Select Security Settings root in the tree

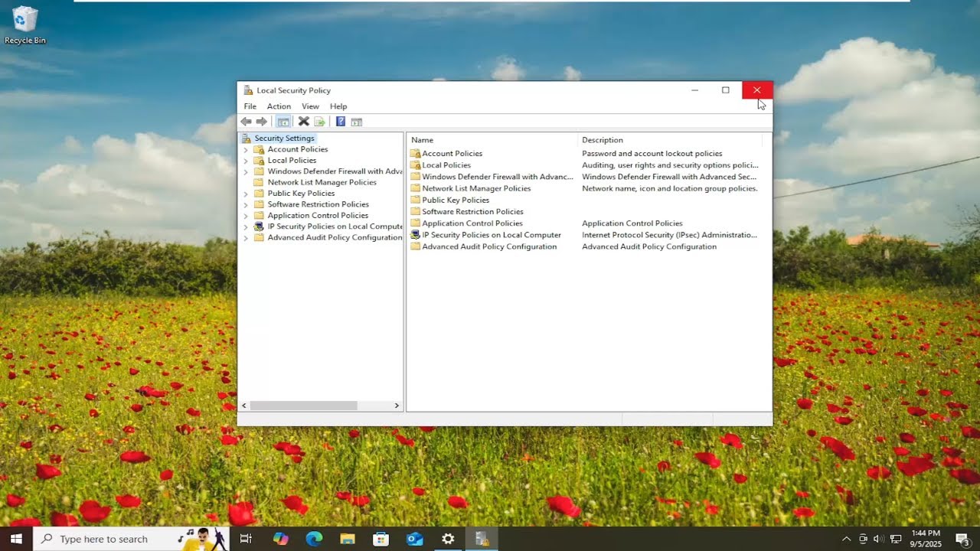click(x=284, y=139)
